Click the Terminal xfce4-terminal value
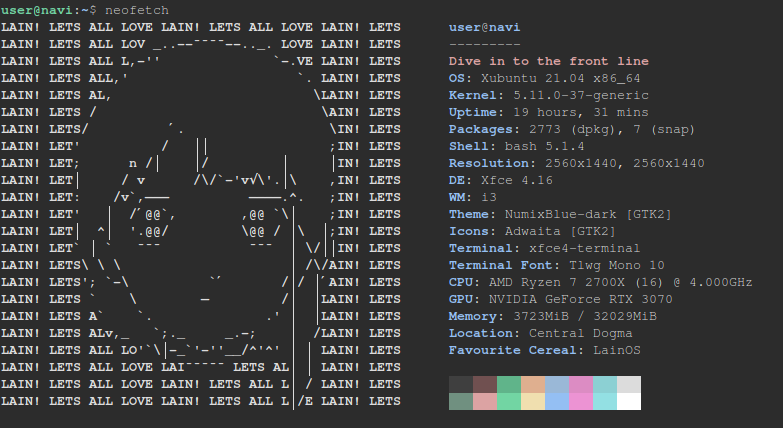The image size is (783, 428). [584, 248]
